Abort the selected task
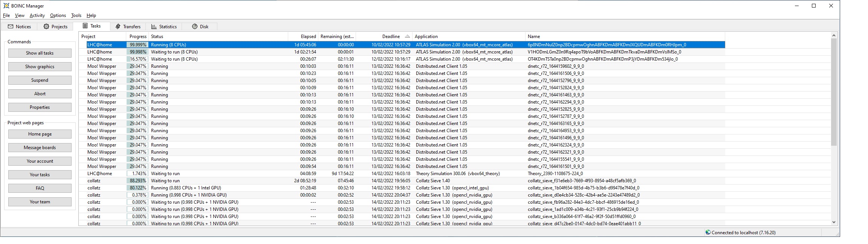The image size is (868, 244). point(40,94)
